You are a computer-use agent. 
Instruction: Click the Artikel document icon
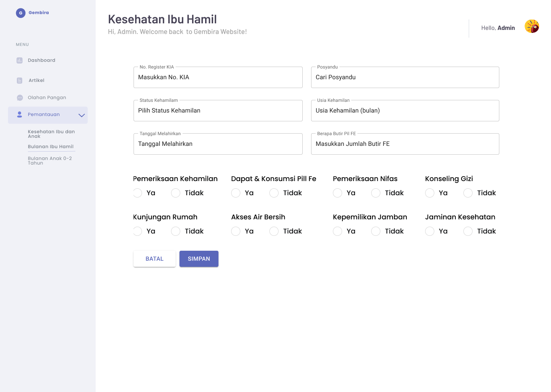pyautogui.click(x=20, y=80)
